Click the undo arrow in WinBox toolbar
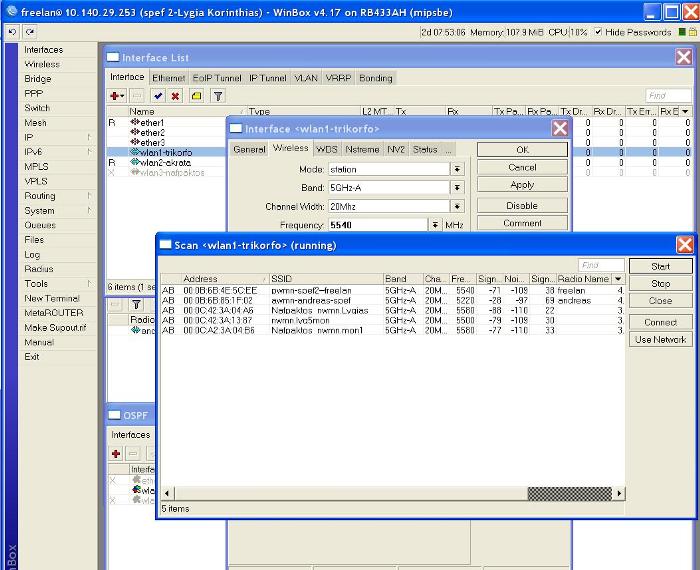This screenshot has height=570, width=700. pos(11,32)
